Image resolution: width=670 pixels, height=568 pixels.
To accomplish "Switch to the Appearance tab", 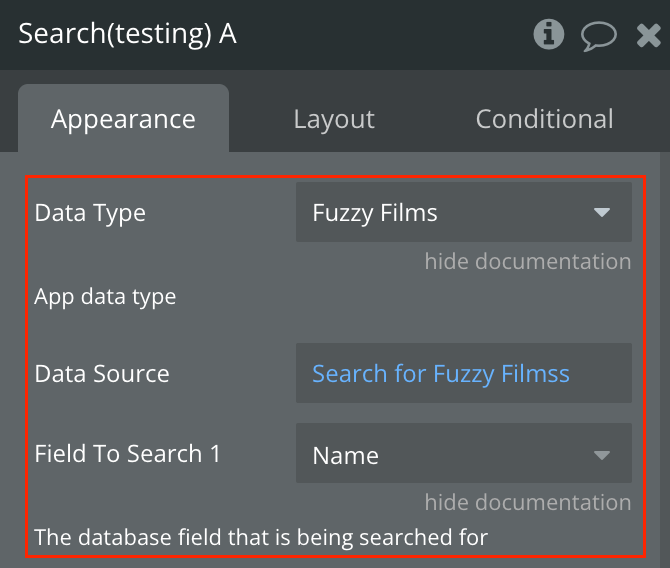I will point(123,120).
